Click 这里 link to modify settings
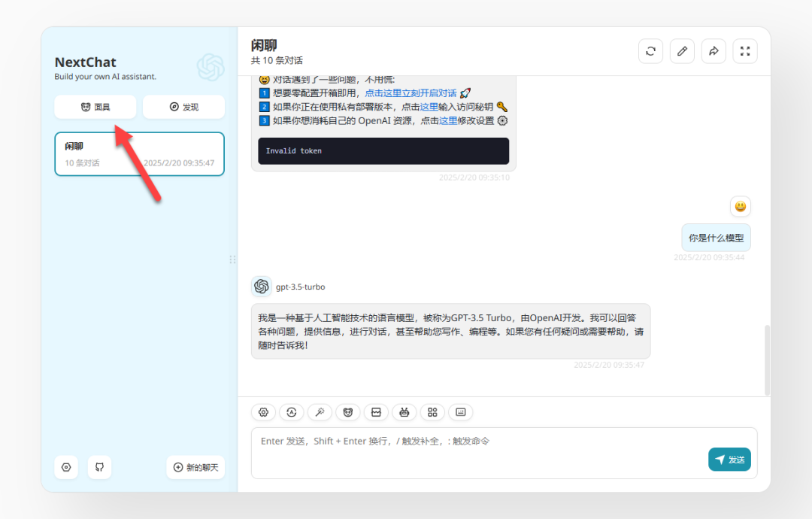The height and width of the screenshot is (519, 812). point(448,120)
